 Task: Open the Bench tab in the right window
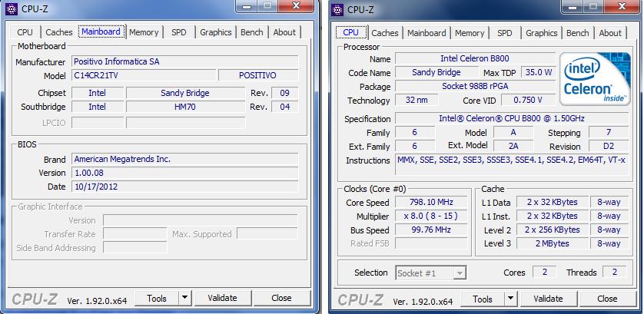tap(578, 33)
